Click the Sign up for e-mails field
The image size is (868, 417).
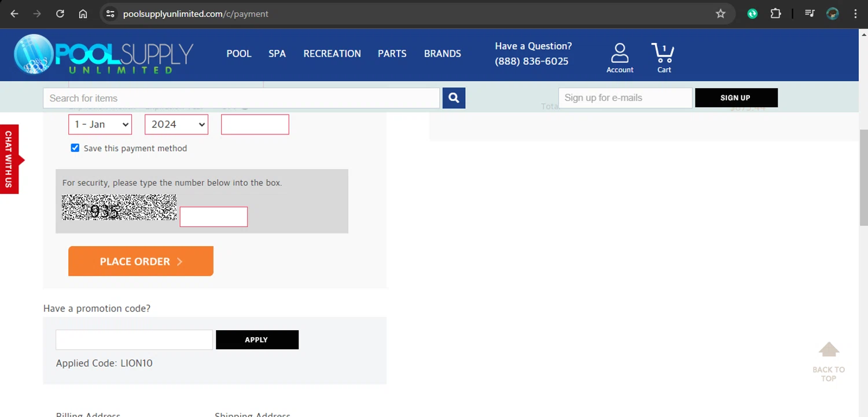(x=625, y=98)
